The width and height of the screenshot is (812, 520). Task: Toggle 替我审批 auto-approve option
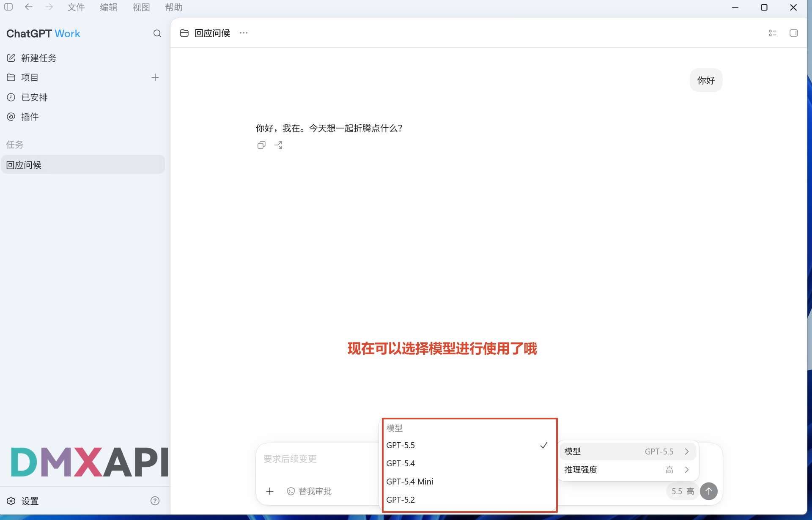[309, 491]
